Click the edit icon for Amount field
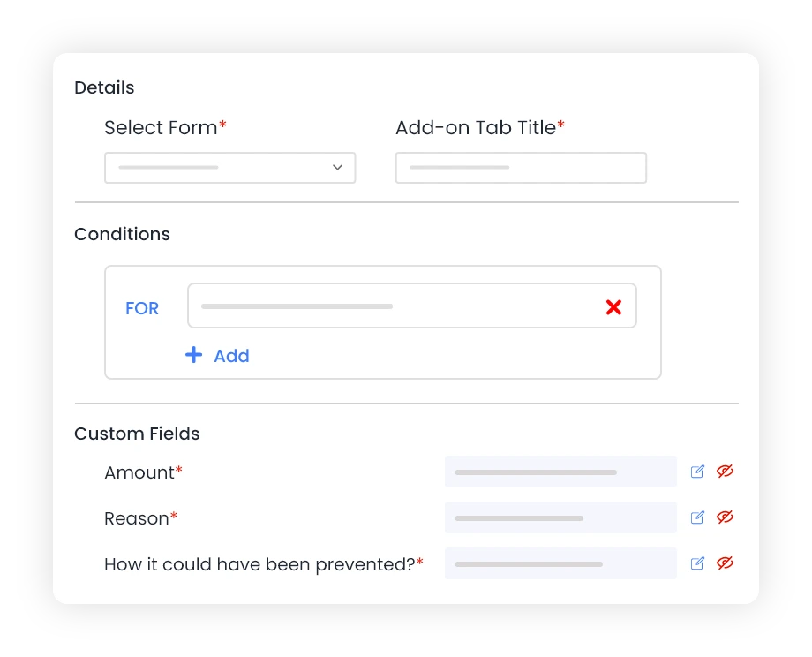The height and width of the screenshot is (657, 812). (x=697, y=472)
